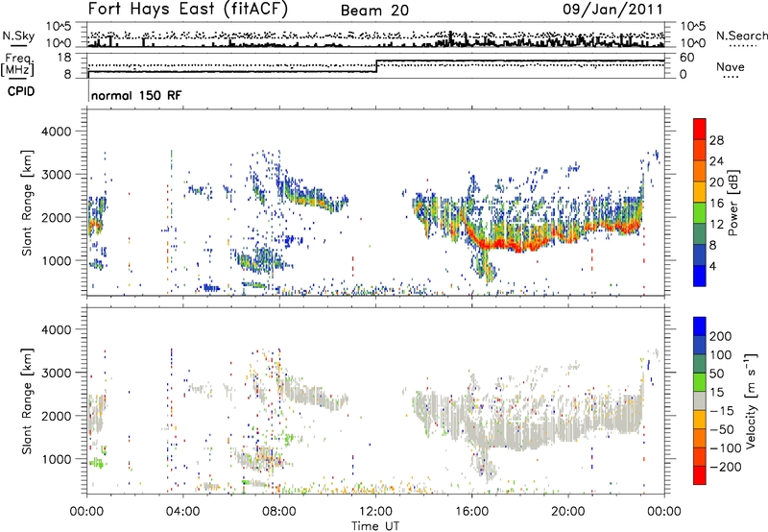Select the '12:00' time axis label
The width and height of the screenshot is (768, 532).
tap(375, 512)
